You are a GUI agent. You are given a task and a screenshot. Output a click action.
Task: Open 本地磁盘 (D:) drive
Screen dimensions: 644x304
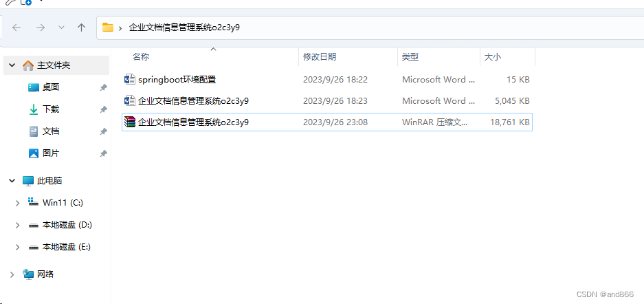pyautogui.click(x=67, y=225)
